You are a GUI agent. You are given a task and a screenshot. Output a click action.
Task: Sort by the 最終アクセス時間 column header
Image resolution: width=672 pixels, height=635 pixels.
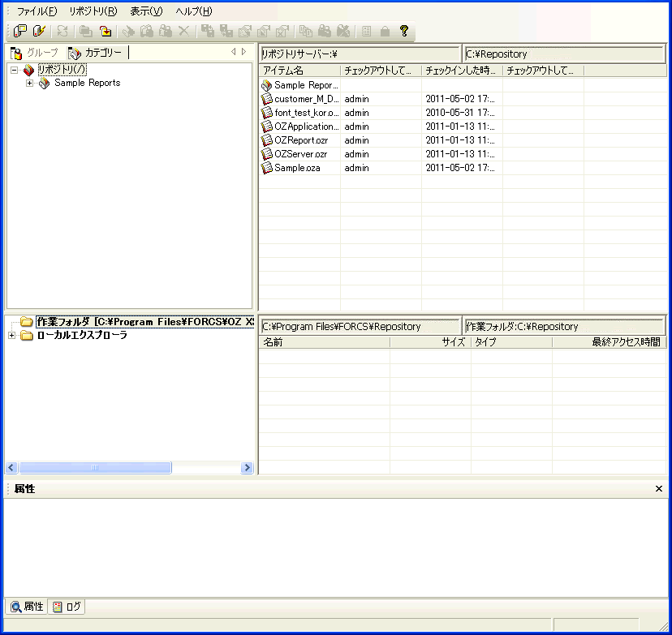coord(609,342)
